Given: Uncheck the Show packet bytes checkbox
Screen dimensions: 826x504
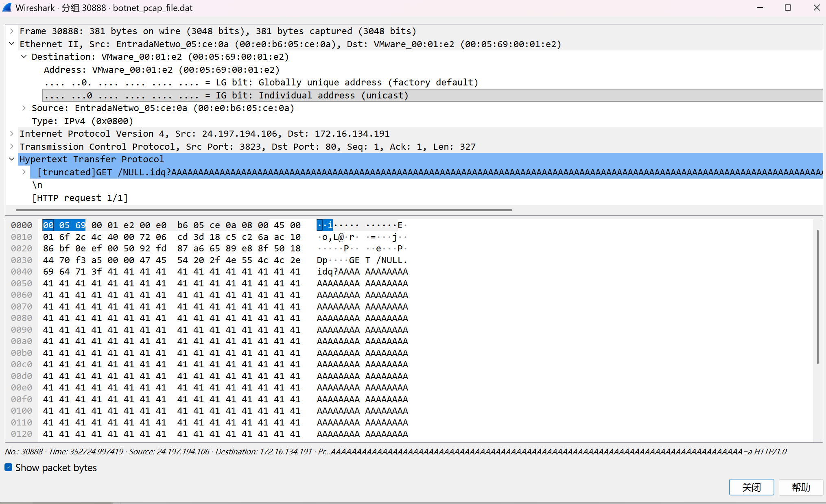Looking at the screenshot, I should point(9,467).
